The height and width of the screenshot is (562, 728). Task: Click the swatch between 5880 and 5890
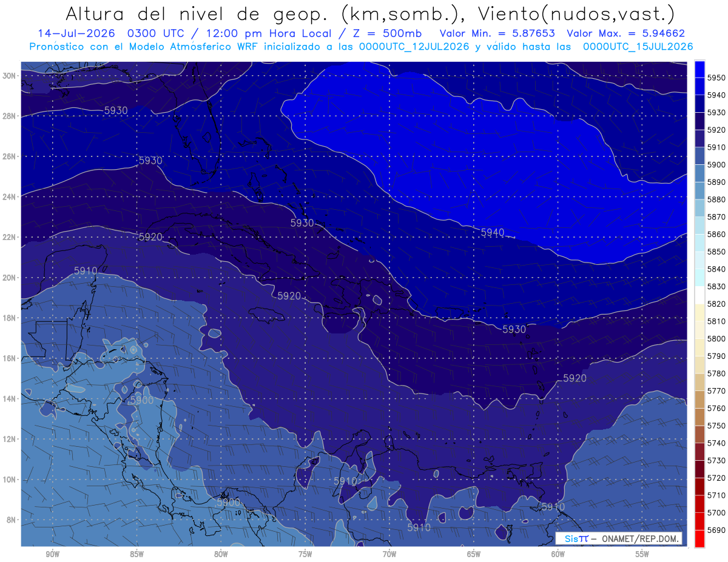click(x=699, y=191)
